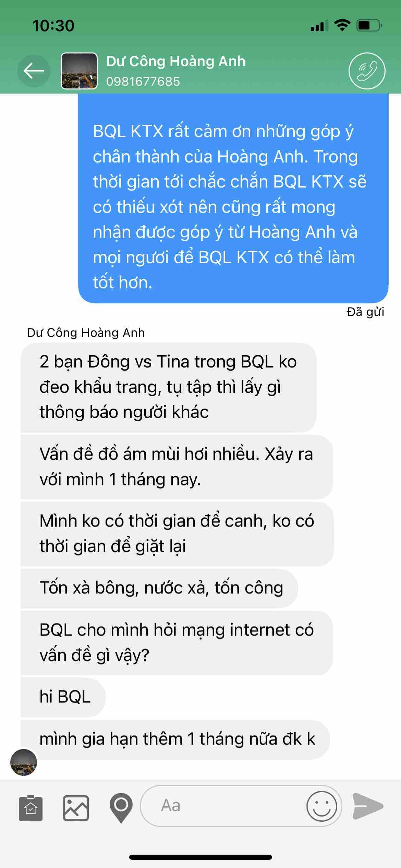
Task: Tap phone number 0981677685 in the header
Action: coord(143,81)
